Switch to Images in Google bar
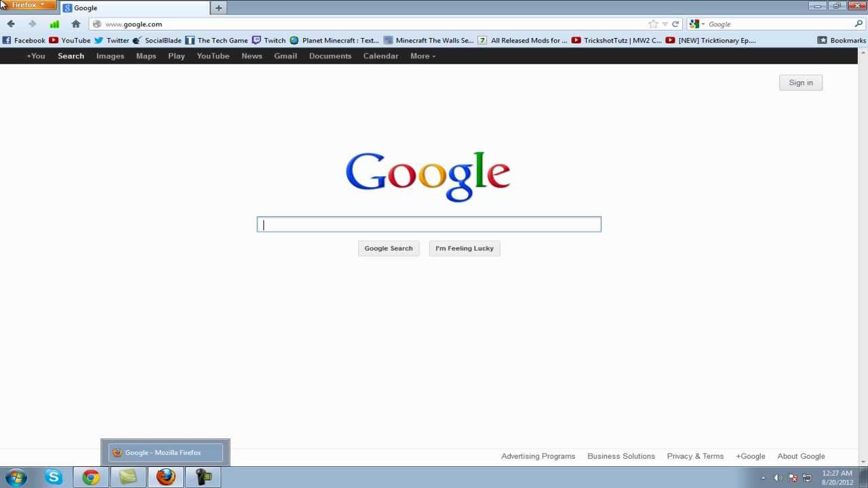The width and height of the screenshot is (868, 488). click(x=110, y=56)
